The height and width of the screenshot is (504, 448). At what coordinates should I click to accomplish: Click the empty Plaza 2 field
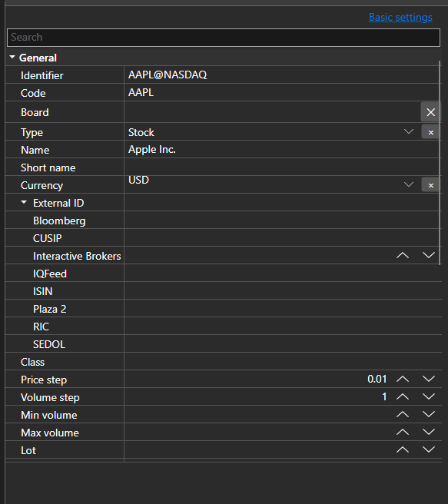coord(283,309)
